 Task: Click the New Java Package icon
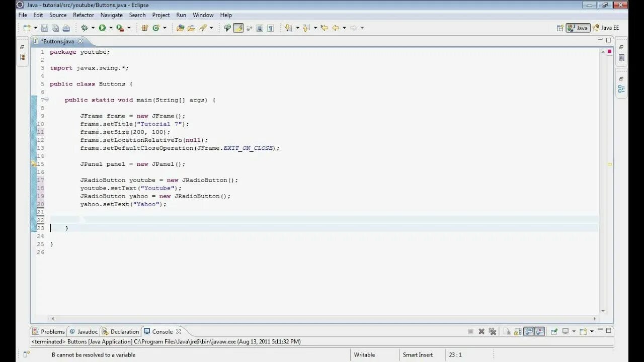(144, 28)
